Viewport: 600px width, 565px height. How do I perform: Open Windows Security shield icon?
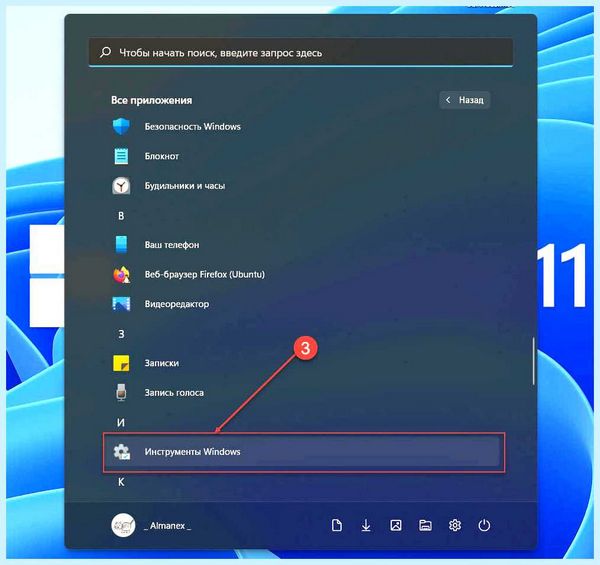(121, 126)
